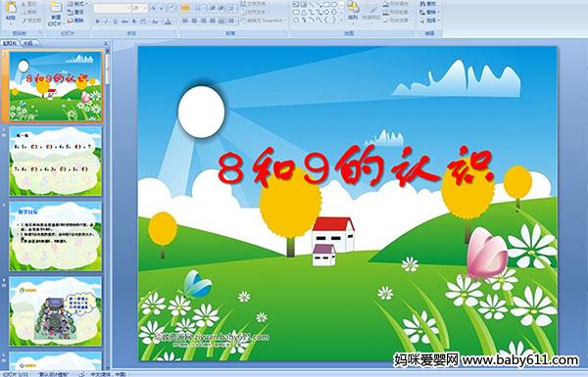Screen dimensions: 588x377
Task: Close the slide thumbnail pane
Action: pos(106,43)
